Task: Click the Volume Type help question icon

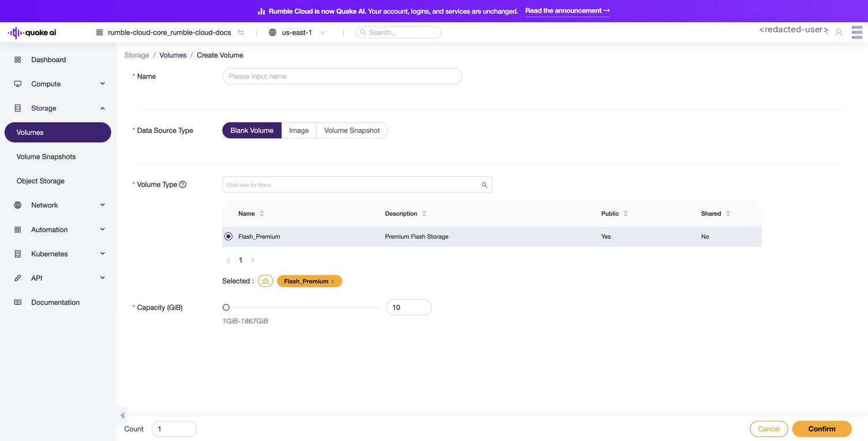Action: pos(183,185)
